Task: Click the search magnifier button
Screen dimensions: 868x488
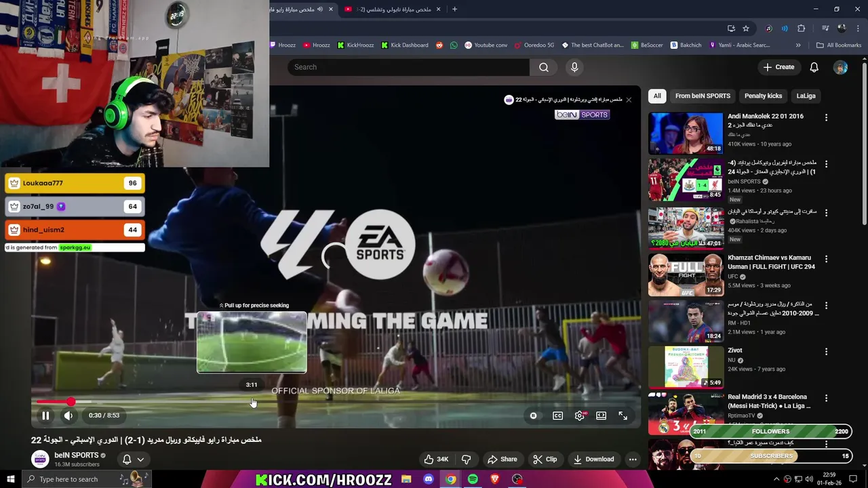Action: 543,67
